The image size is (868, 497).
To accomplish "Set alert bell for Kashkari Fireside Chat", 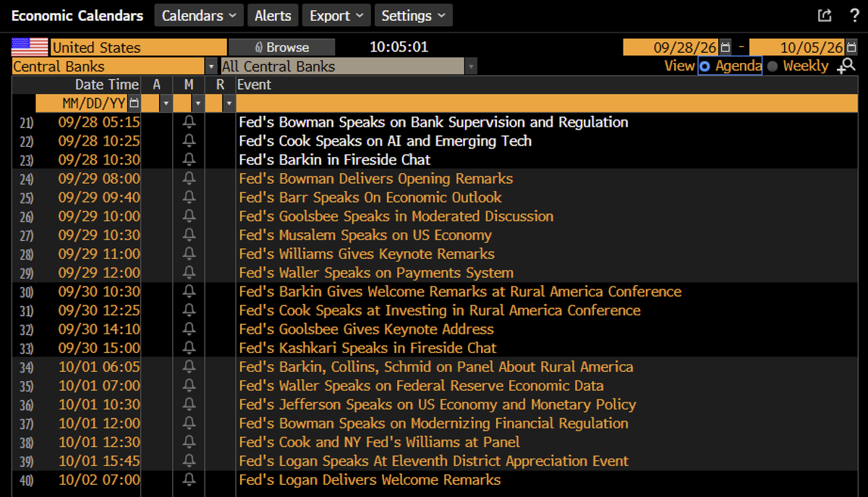I will pyautogui.click(x=189, y=348).
